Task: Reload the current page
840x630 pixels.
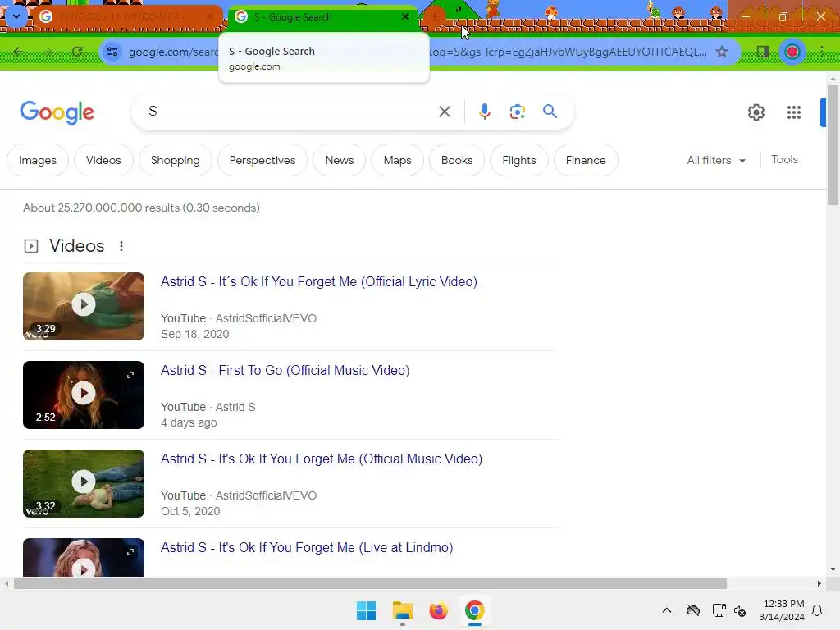Action: tap(77, 52)
